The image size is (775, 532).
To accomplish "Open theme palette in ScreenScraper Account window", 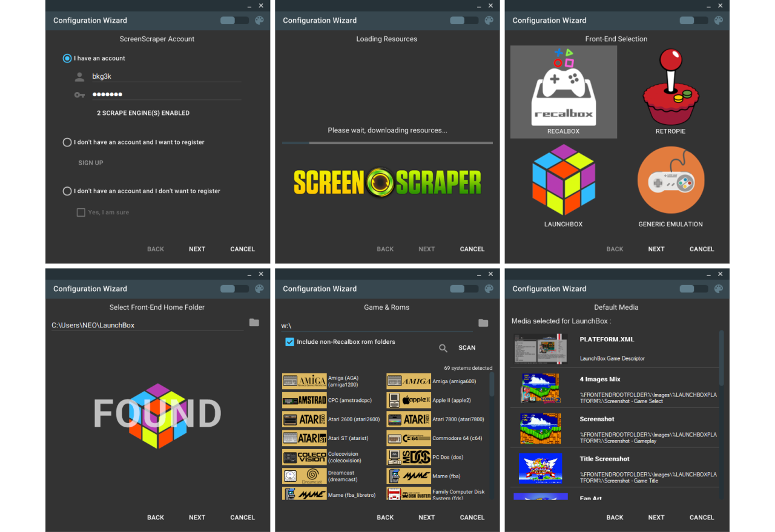I will [259, 20].
